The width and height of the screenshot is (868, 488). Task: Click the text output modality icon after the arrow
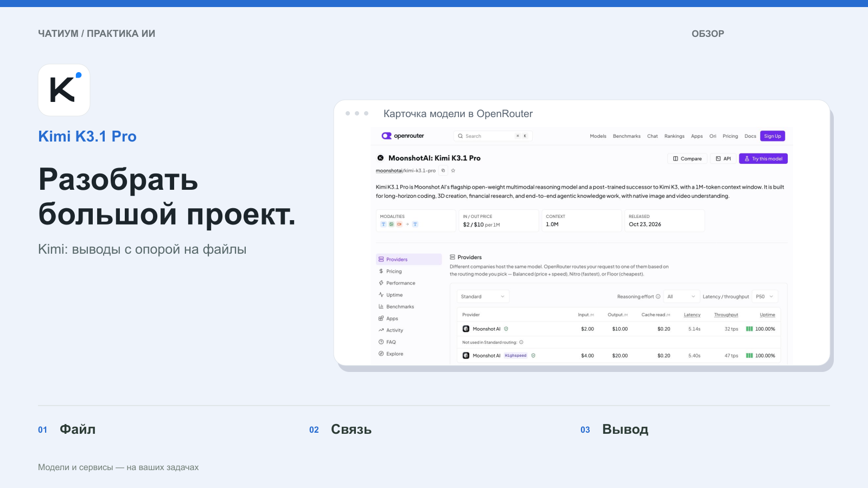pyautogui.click(x=415, y=224)
